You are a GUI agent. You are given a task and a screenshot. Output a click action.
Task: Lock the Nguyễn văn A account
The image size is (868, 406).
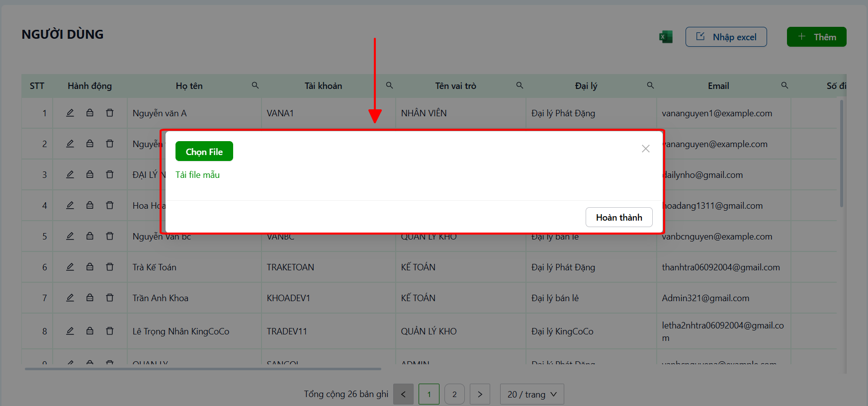point(90,113)
